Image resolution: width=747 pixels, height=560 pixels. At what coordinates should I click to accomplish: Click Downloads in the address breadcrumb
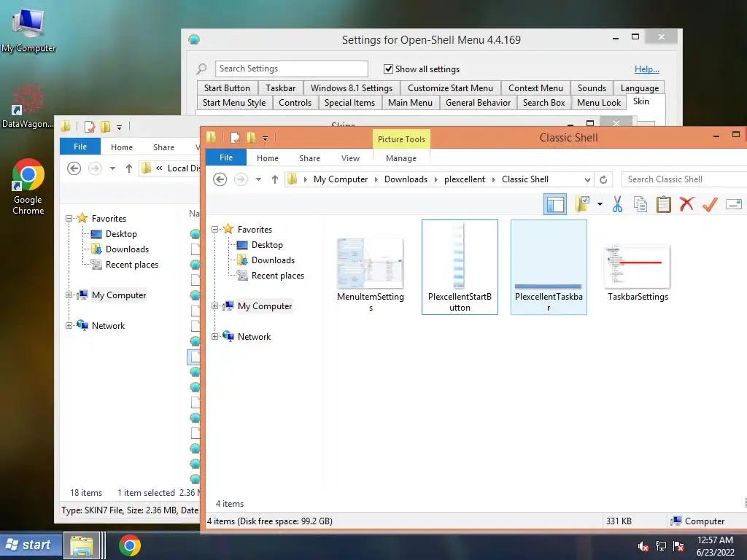click(x=406, y=179)
